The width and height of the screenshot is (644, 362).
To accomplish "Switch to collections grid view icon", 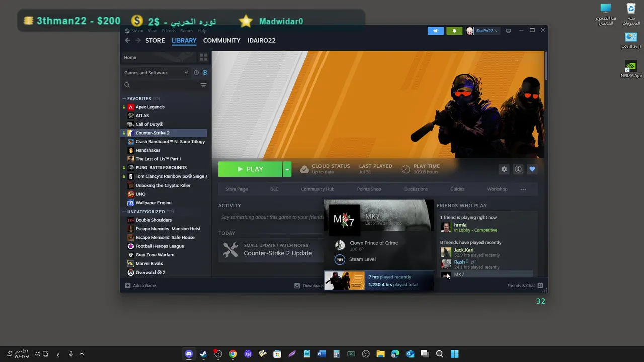I will [203, 57].
